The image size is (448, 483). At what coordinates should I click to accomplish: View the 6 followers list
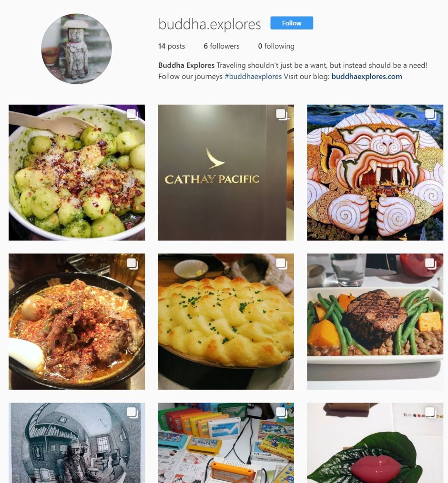[x=222, y=46]
